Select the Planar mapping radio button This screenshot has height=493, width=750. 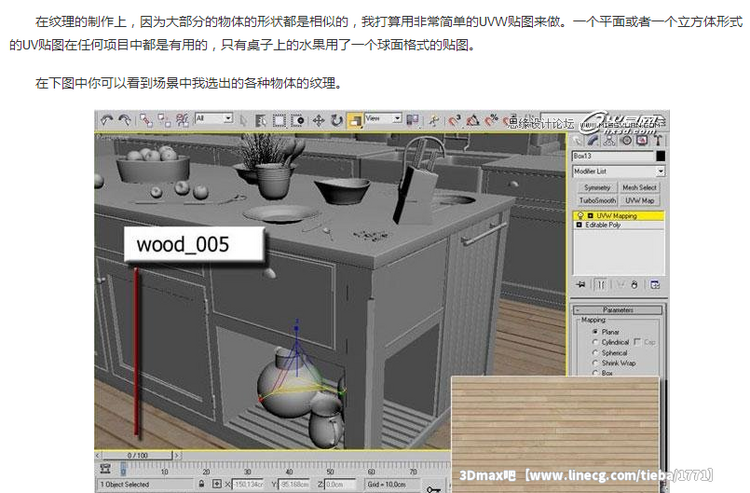tap(596, 331)
